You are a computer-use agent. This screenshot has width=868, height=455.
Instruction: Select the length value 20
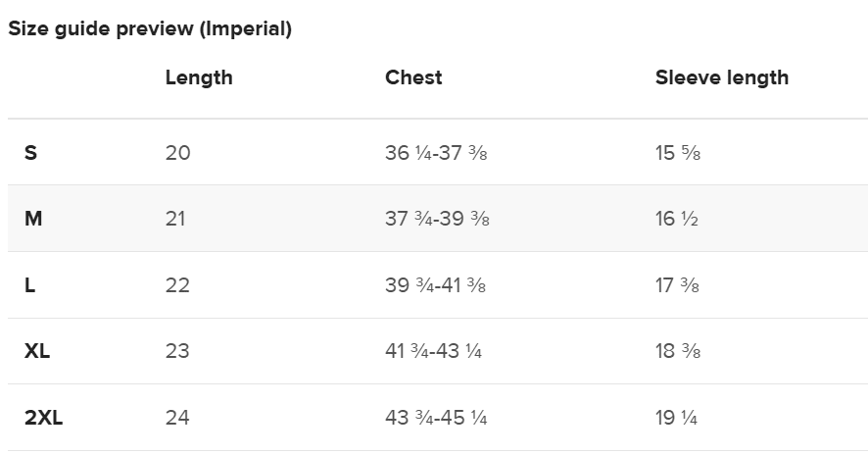click(177, 152)
